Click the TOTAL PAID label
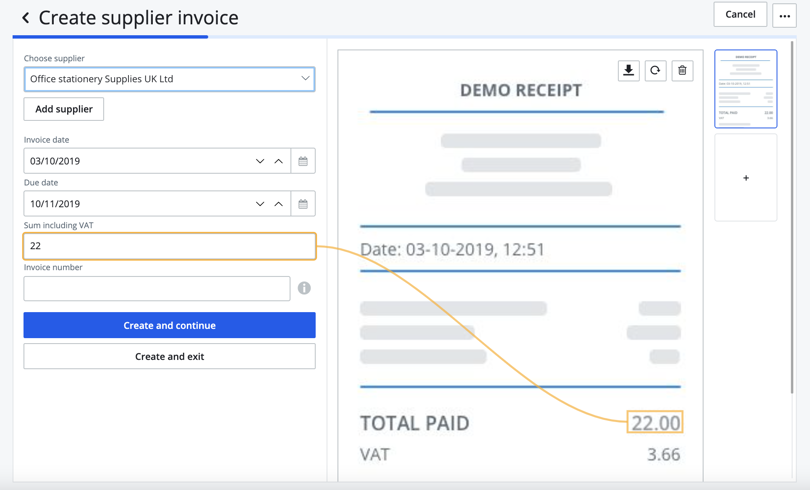 tap(415, 423)
